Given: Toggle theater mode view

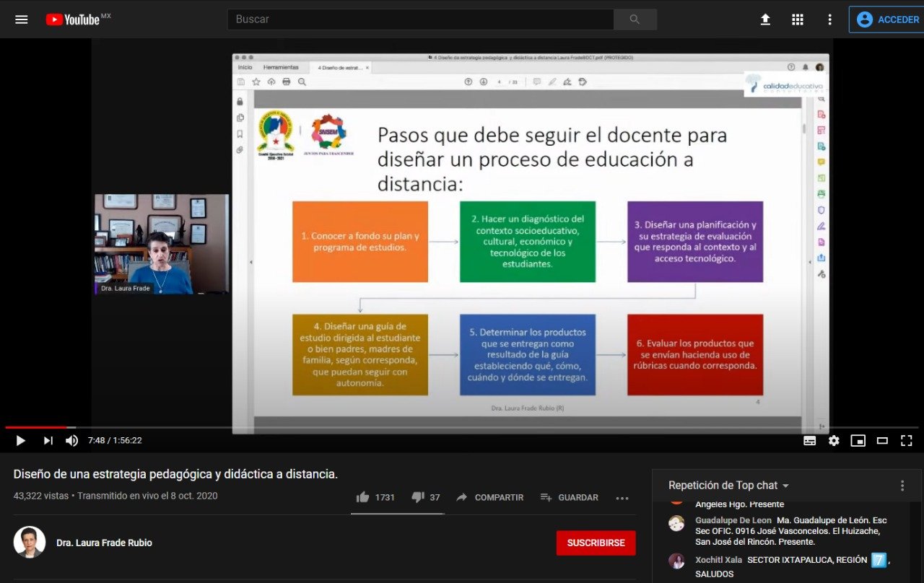Looking at the screenshot, I should click(x=882, y=440).
